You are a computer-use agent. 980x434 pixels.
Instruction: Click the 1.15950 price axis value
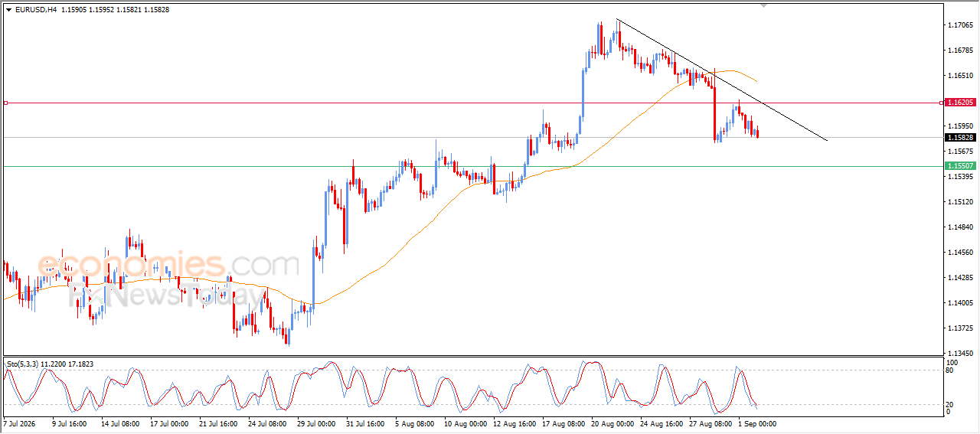(x=960, y=126)
